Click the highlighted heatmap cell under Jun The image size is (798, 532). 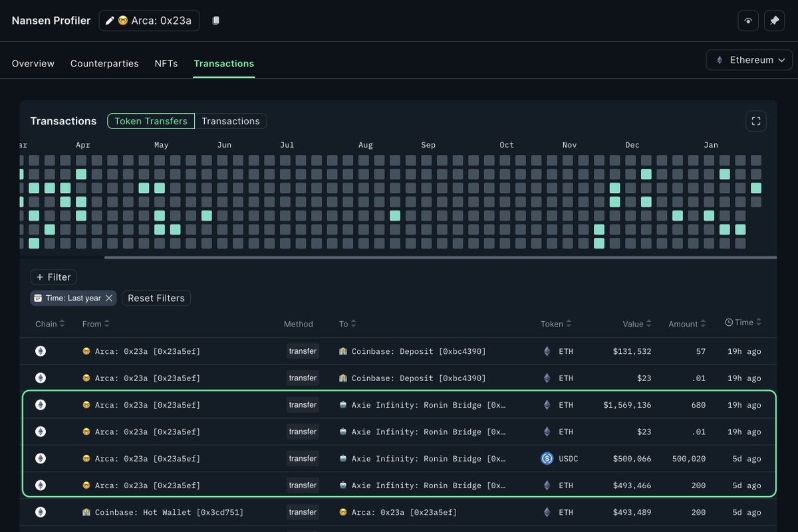coord(207,215)
